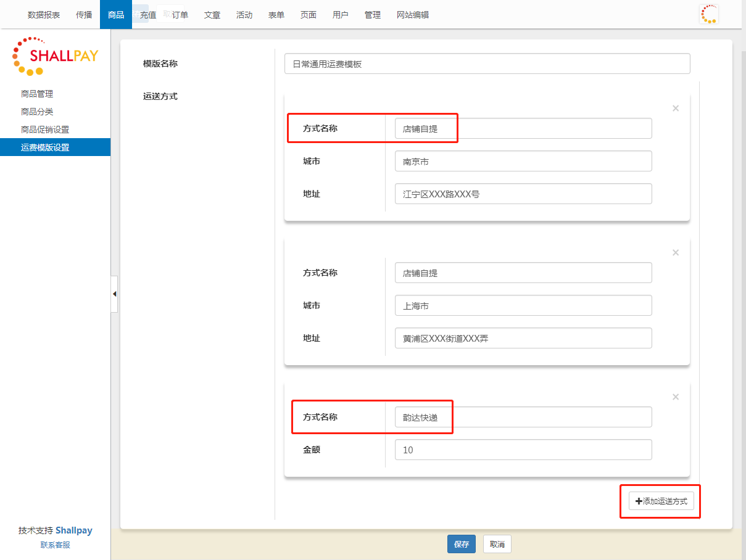Screen dimensions: 746x560
Task: Open the 数据报表 menu
Action: tap(44, 15)
